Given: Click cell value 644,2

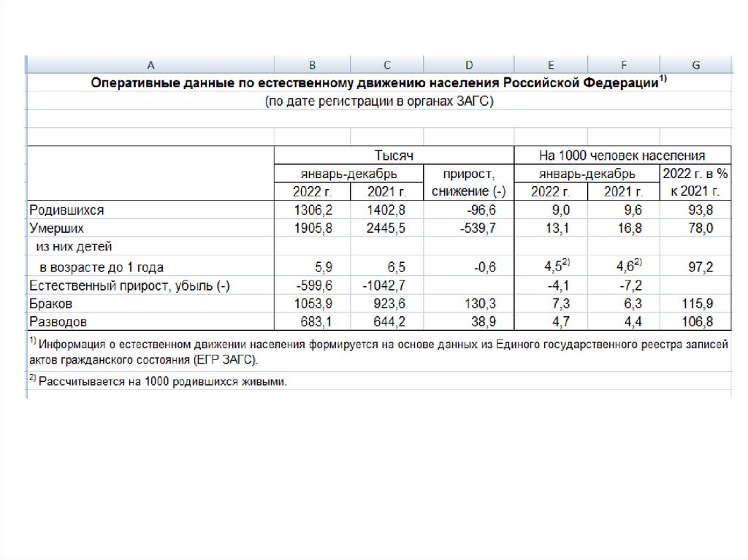Looking at the screenshot, I should coord(389,322).
